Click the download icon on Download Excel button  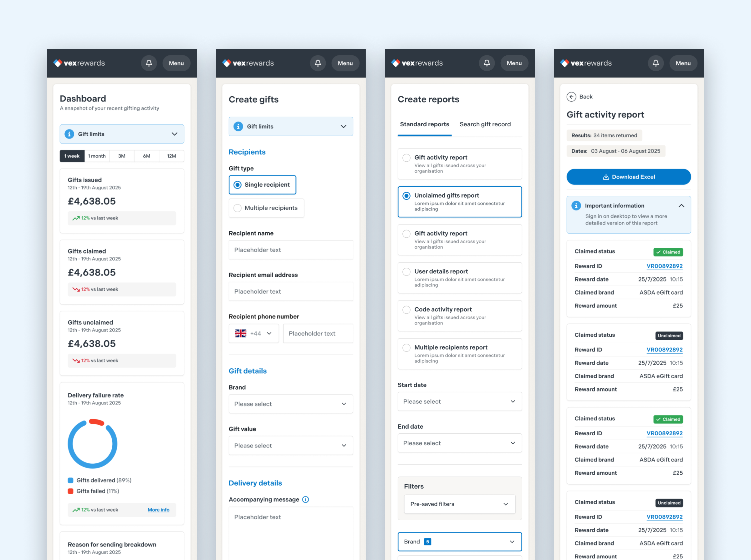[x=606, y=177]
